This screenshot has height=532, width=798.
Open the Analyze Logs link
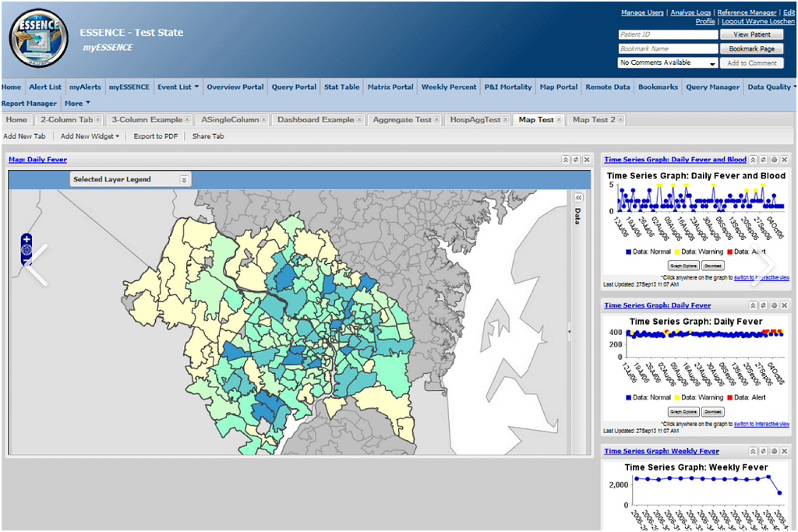690,12
